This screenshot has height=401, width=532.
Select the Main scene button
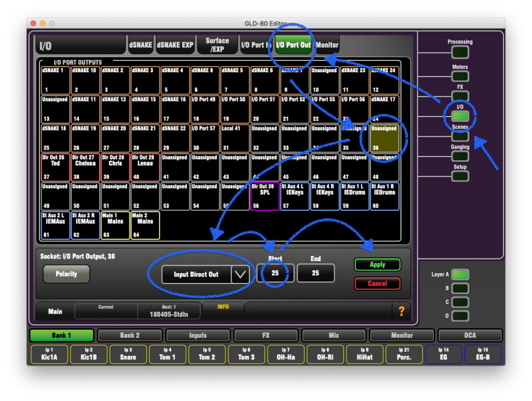pos(55,312)
